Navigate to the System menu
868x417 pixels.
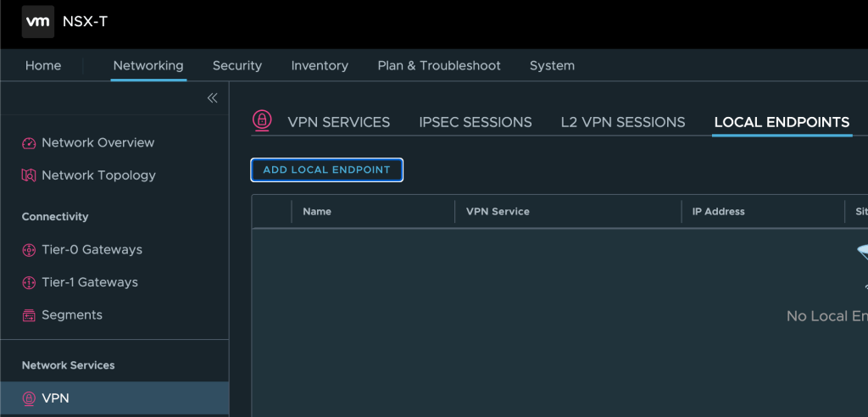point(552,65)
